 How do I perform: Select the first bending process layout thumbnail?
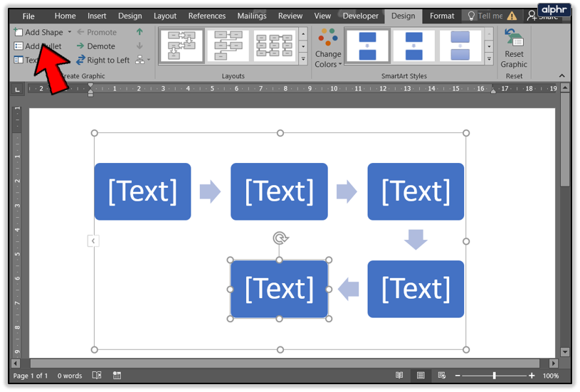click(181, 46)
